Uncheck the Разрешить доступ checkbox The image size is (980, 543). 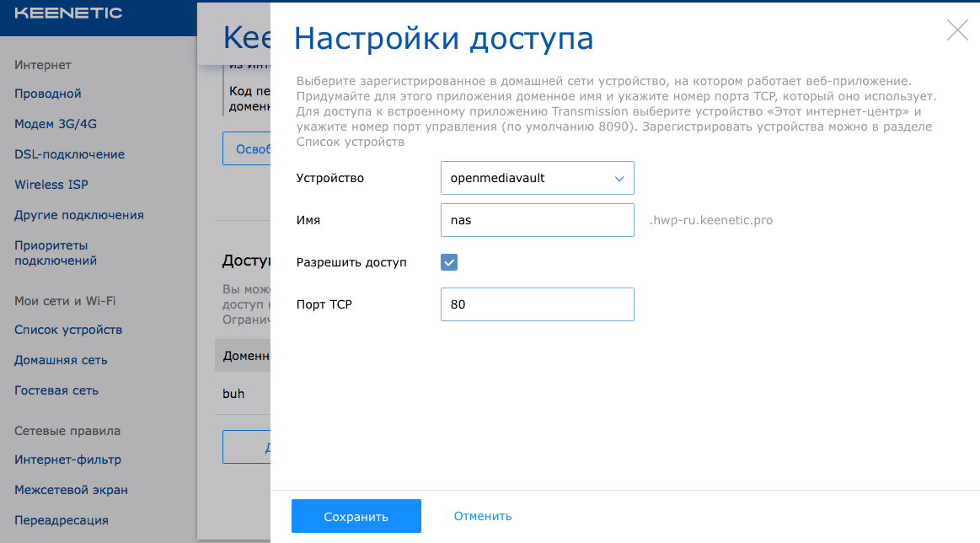pos(449,262)
